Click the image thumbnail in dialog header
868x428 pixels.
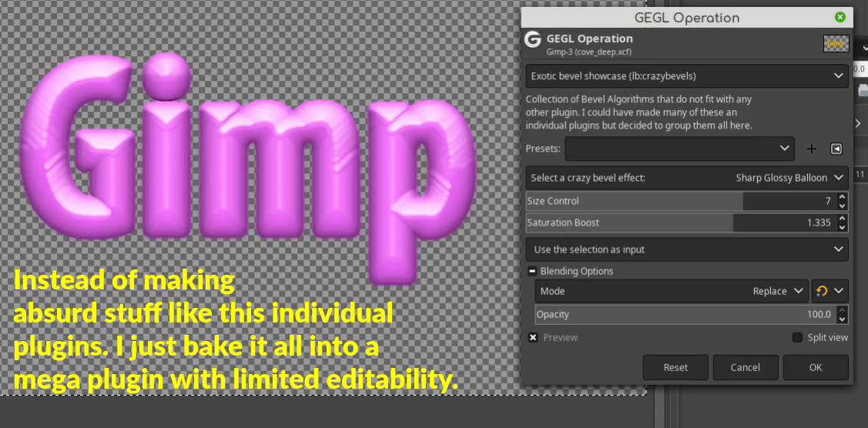pos(836,43)
